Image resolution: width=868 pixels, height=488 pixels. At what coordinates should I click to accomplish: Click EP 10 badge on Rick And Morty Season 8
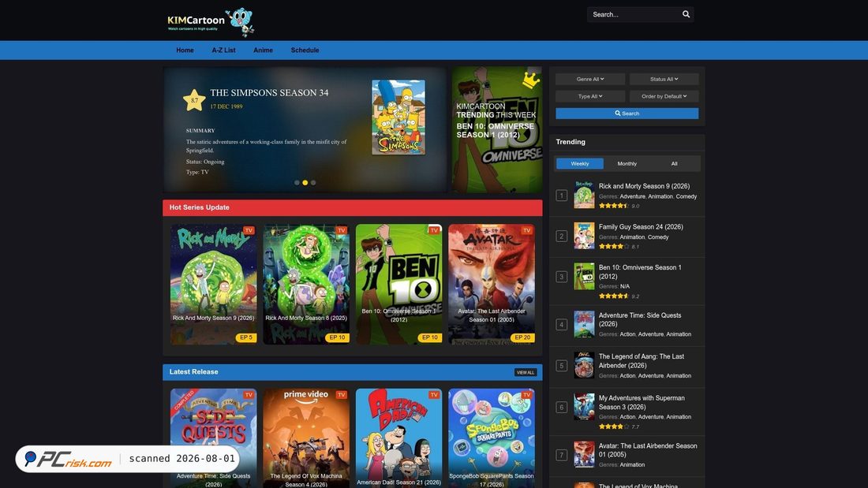337,337
